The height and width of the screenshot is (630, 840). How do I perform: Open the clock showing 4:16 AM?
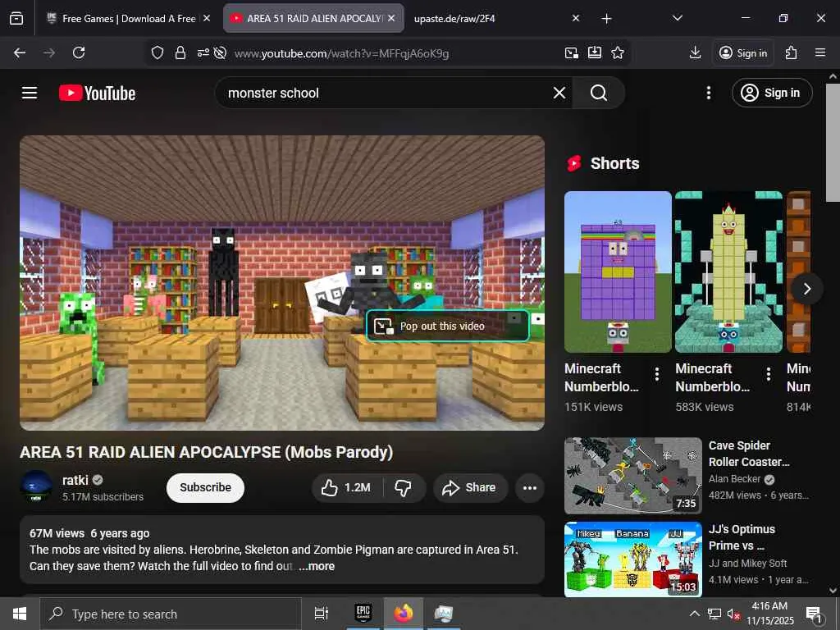769,614
